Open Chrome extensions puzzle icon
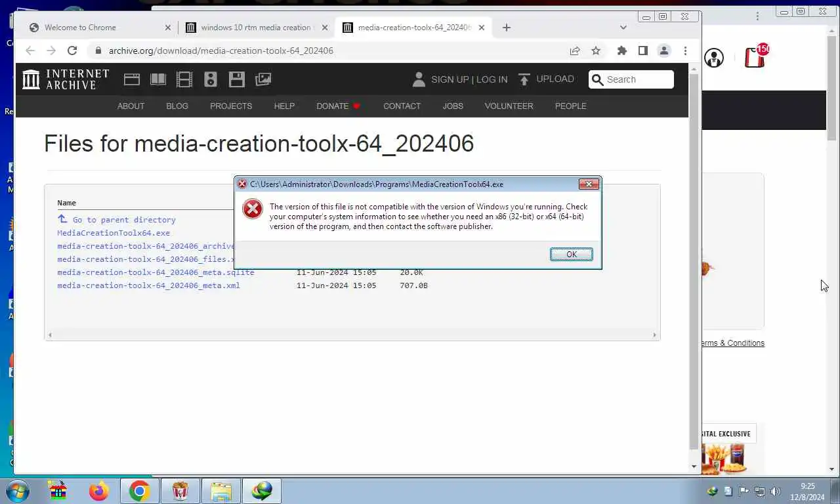 [x=622, y=51]
